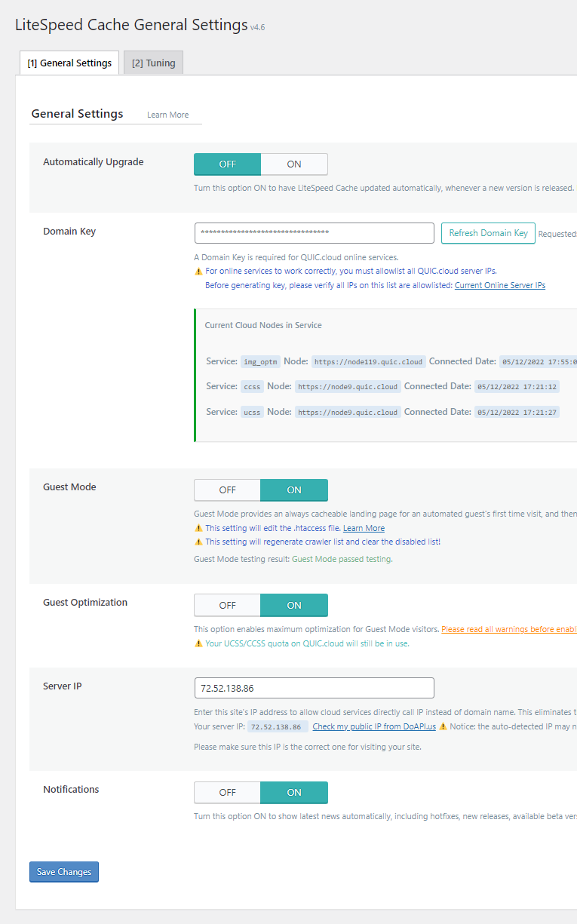
Task: Set Automatically Upgrade to OFF
Action: click(228, 164)
